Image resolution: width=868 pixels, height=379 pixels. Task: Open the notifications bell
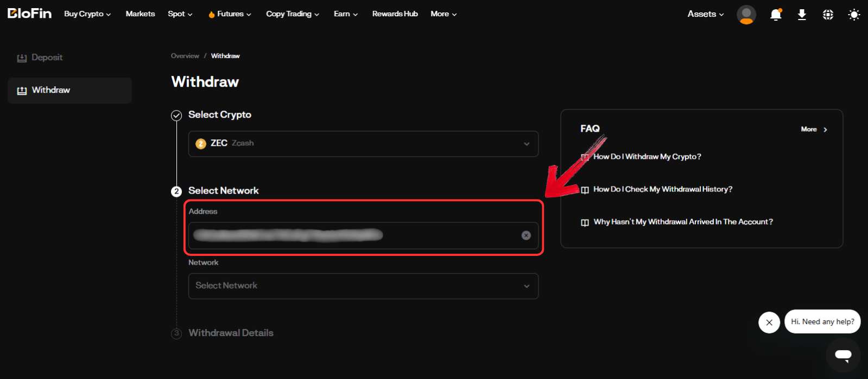pos(776,15)
